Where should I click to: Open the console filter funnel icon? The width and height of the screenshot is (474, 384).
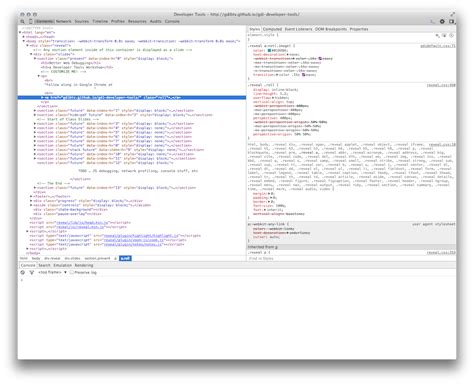(32, 272)
